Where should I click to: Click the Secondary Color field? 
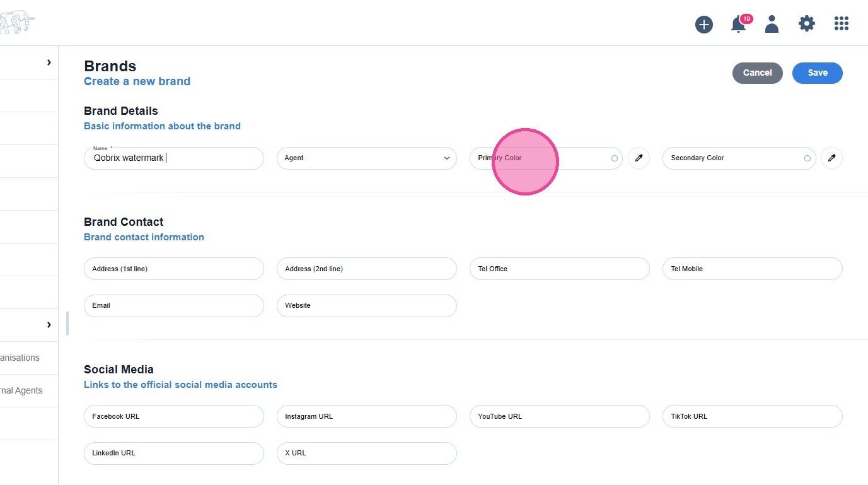pyautogui.click(x=739, y=158)
